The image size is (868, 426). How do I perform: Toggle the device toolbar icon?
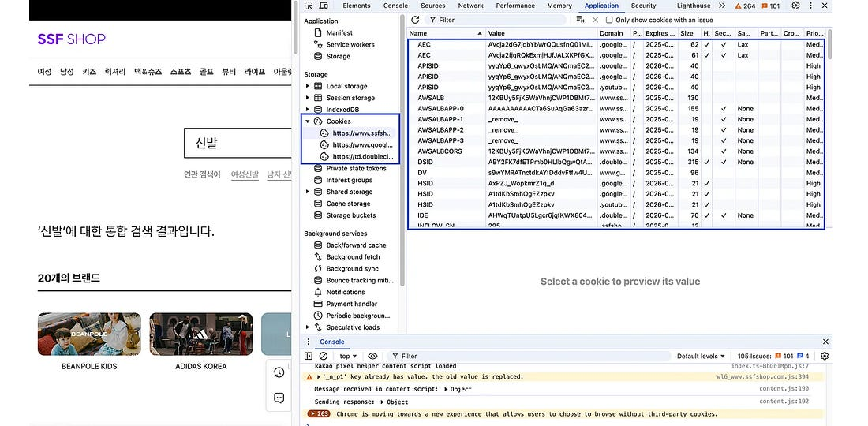pyautogui.click(x=324, y=6)
